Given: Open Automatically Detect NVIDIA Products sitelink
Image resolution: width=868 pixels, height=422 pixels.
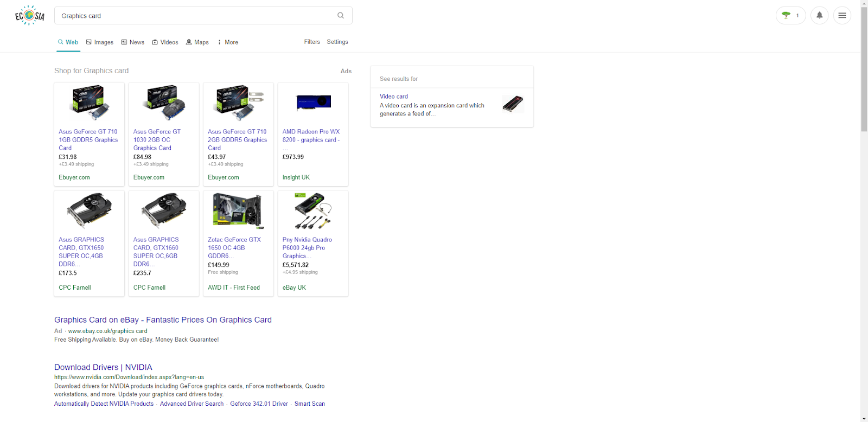Looking at the screenshot, I should click(x=104, y=404).
